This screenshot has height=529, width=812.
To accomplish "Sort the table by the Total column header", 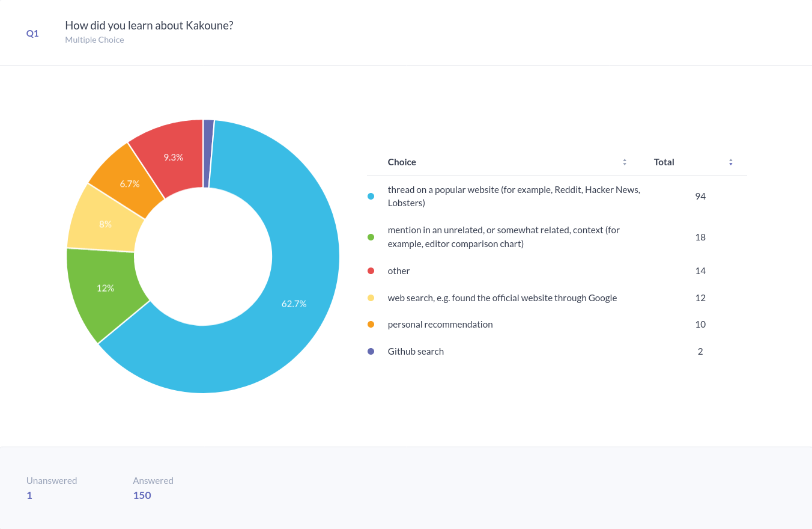I will tap(664, 162).
